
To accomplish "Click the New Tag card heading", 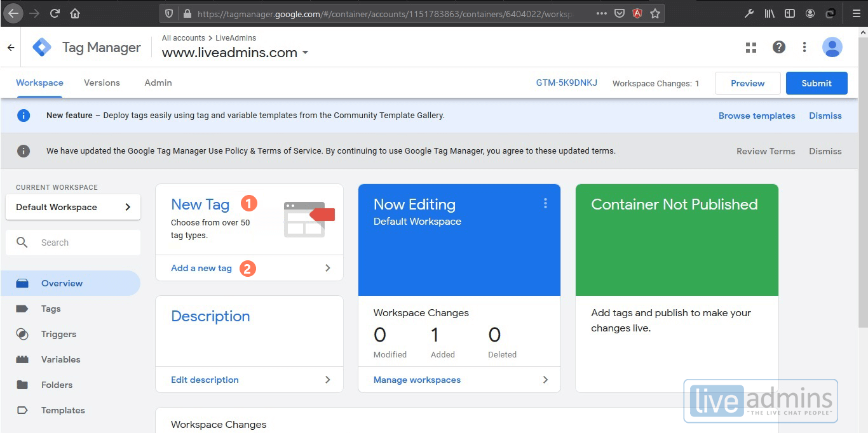I will click(x=200, y=204).
